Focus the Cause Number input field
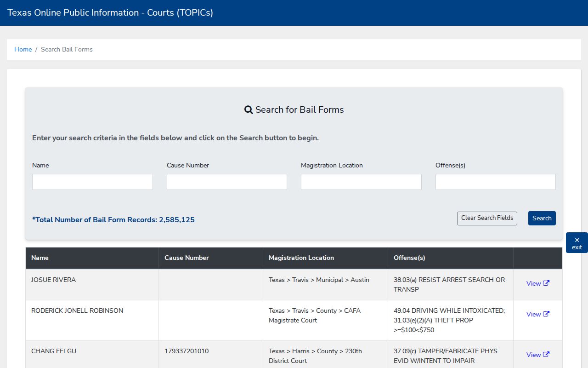Viewport: 588px width, 368px height. point(227,182)
